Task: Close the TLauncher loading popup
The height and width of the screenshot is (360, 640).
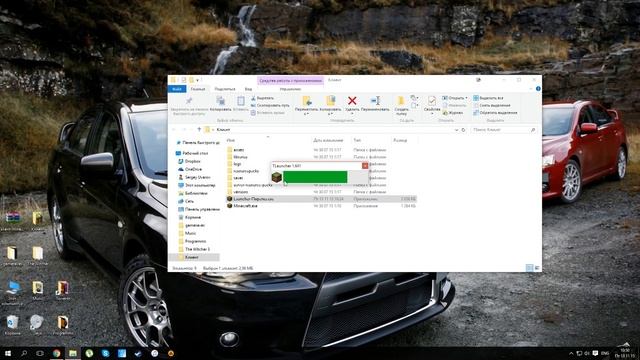Action: tap(365, 166)
